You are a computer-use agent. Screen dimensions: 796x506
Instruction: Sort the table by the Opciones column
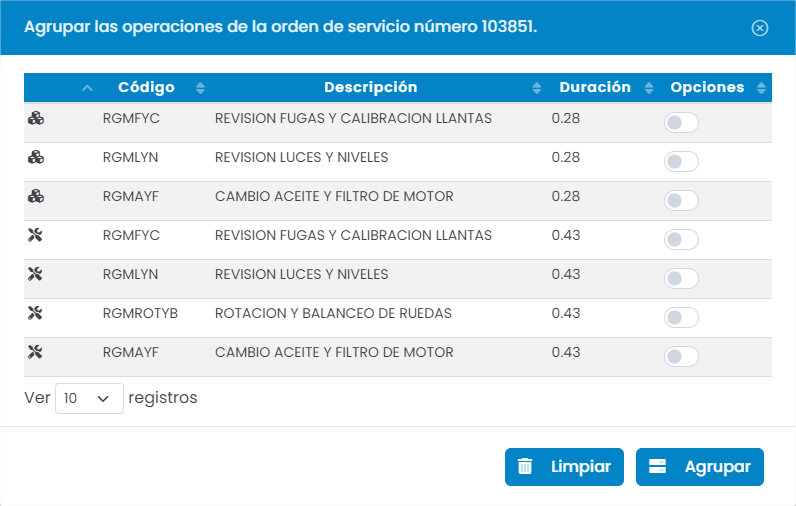[716, 87]
